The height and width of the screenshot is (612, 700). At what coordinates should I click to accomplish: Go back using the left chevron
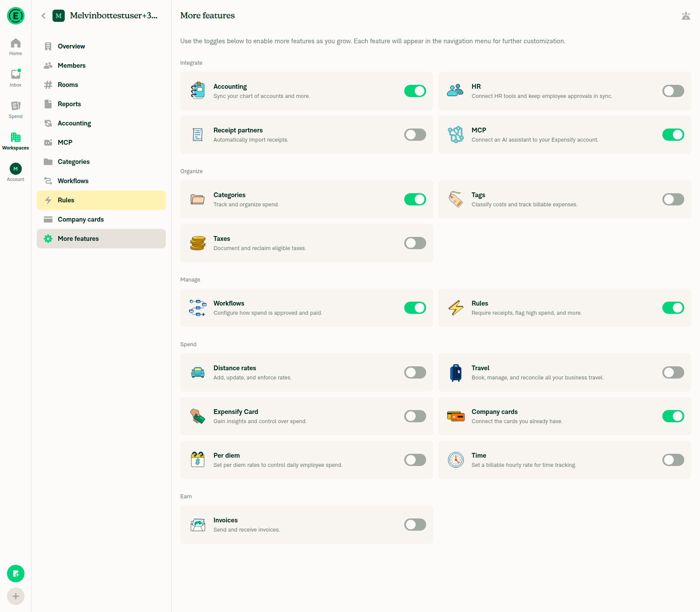coord(43,16)
